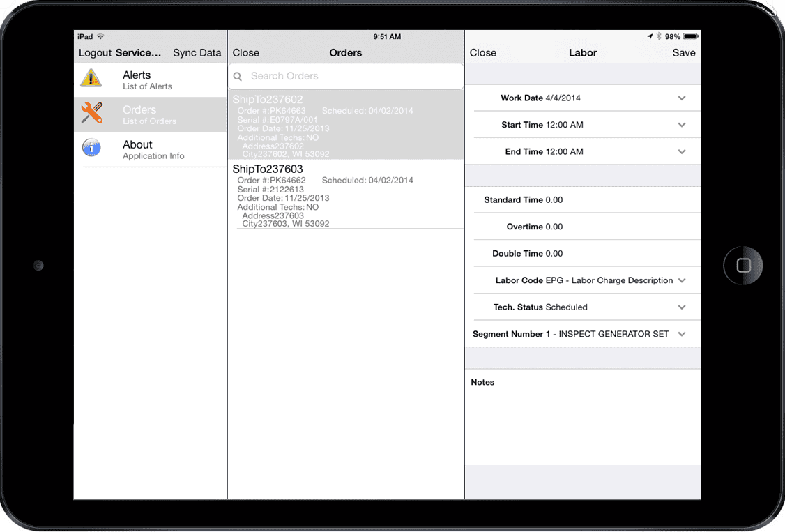Open the Labor Code dropdown

coord(681,280)
